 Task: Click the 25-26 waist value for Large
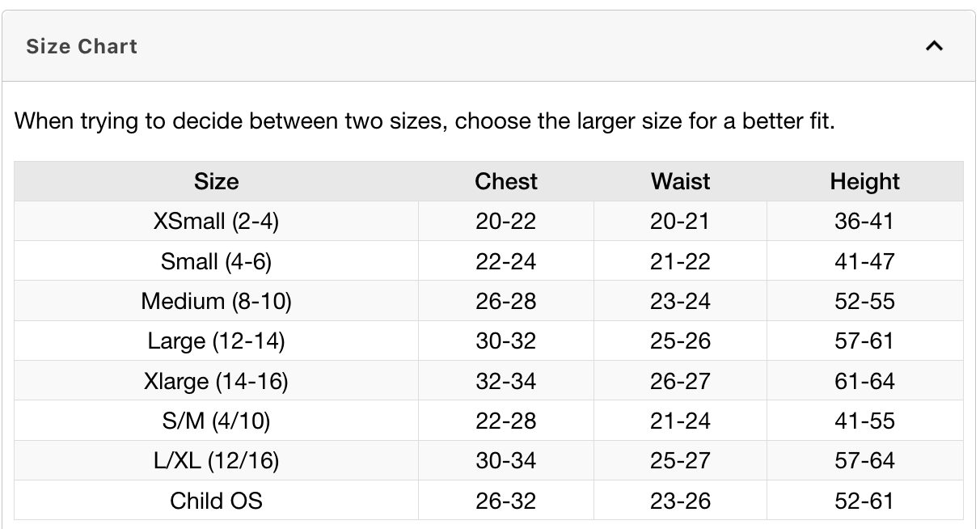680,341
